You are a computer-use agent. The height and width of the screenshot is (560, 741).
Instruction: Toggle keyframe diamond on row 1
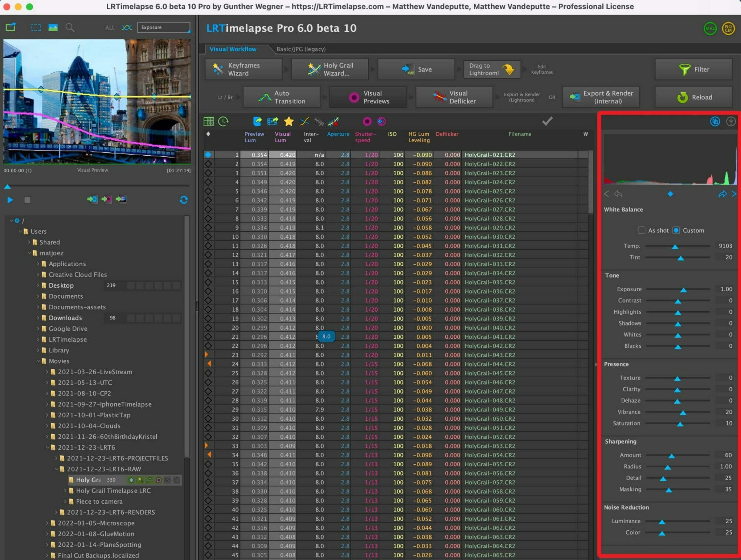click(x=208, y=155)
